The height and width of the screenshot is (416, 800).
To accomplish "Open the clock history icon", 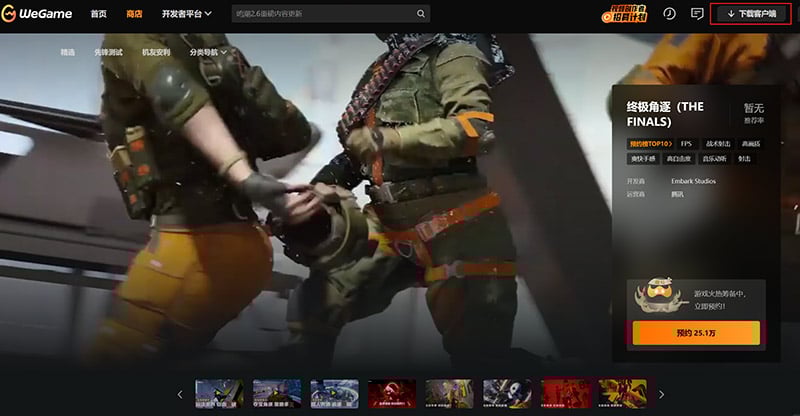I will [x=669, y=14].
